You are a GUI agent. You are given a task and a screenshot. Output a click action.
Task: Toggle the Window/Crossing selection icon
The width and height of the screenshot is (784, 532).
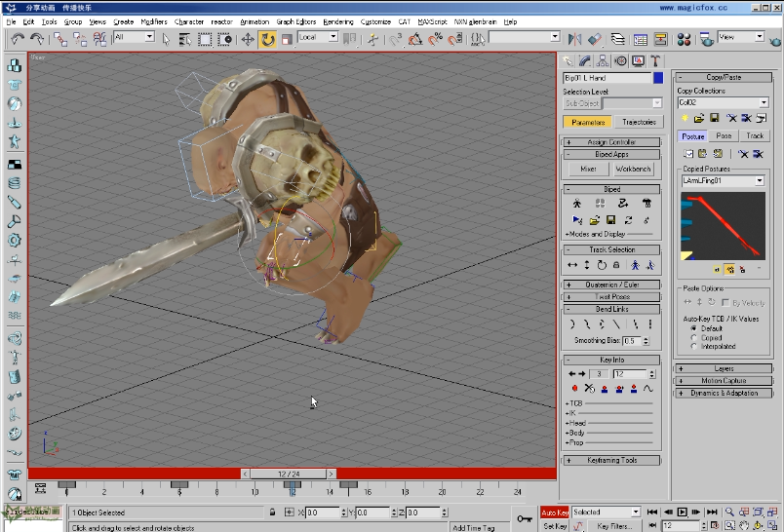pos(224,39)
